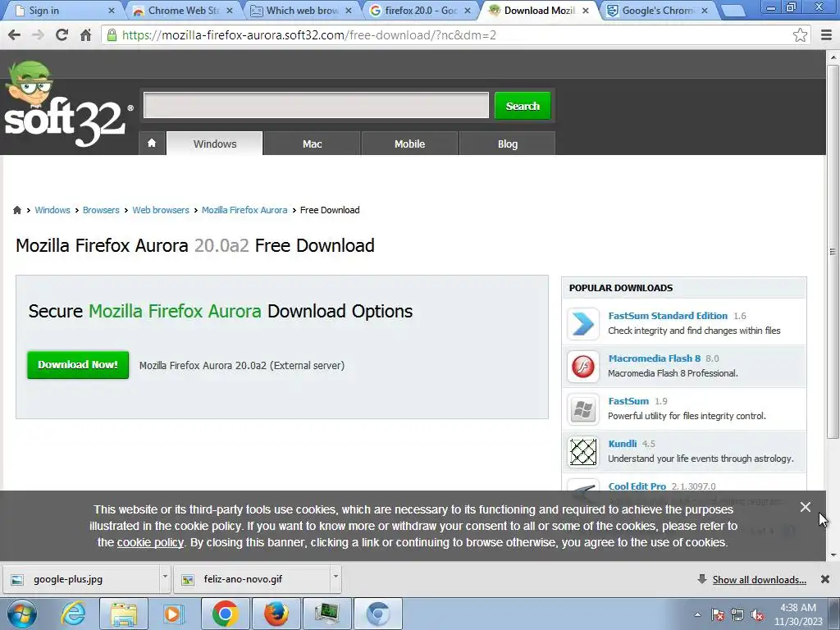Click the soft32 logo
The width and height of the screenshot is (840, 630).
tap(67, 104)
